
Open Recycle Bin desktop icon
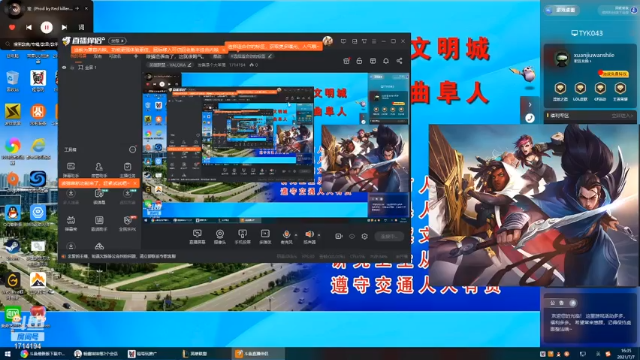13,80
